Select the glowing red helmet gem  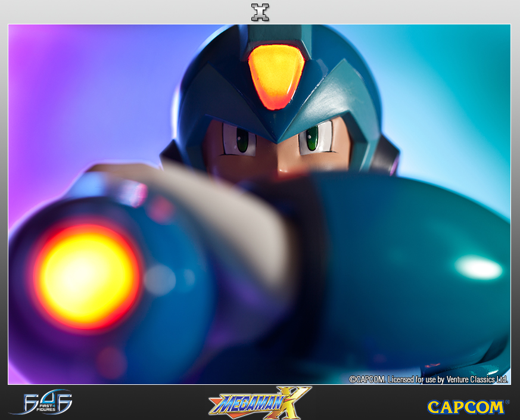pyautogui.click(x=276, y=75)
